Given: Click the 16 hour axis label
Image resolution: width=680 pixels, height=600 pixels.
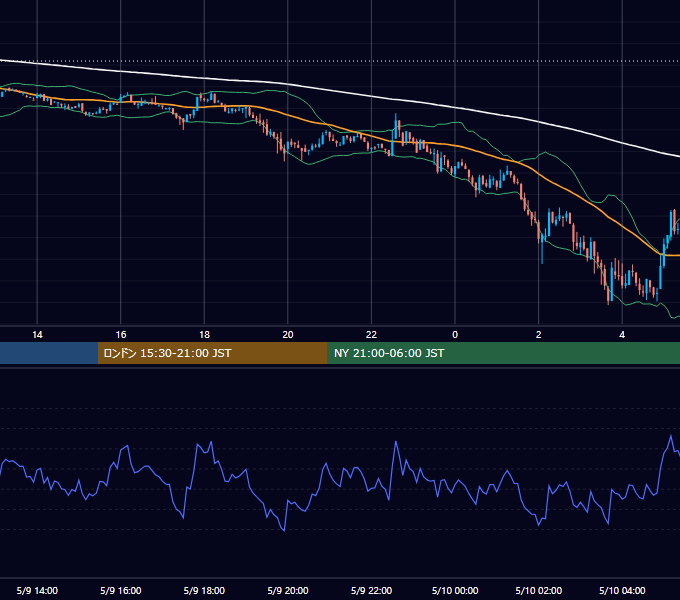Looking at the screenshot, I should [x=121, y=335].
